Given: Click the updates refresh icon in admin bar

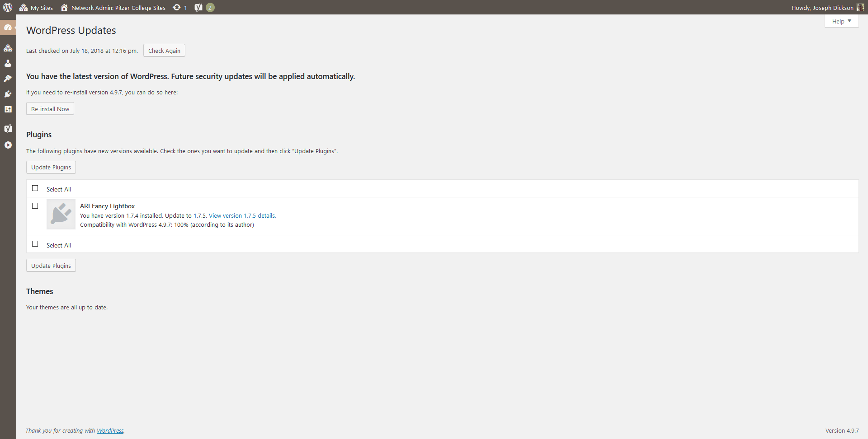Looking at the screenshot, I should pyautogui.click(x=179, y=7).
